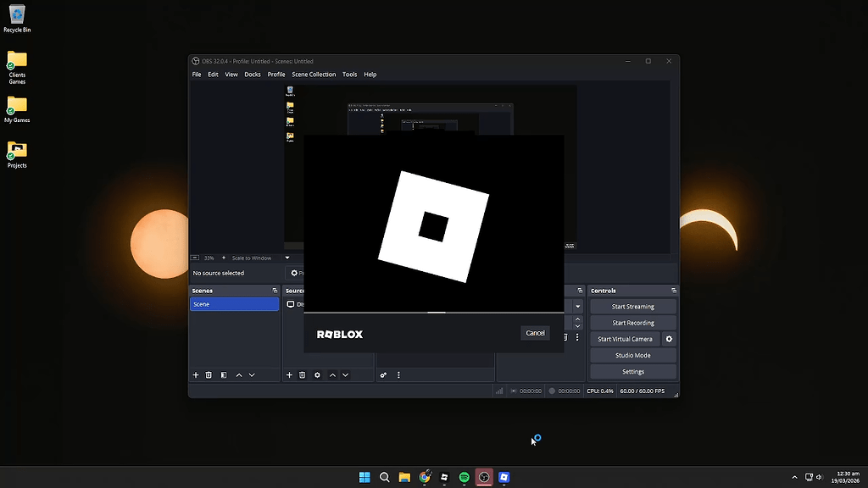Click the network signal bars status icon

click(499, 391)
